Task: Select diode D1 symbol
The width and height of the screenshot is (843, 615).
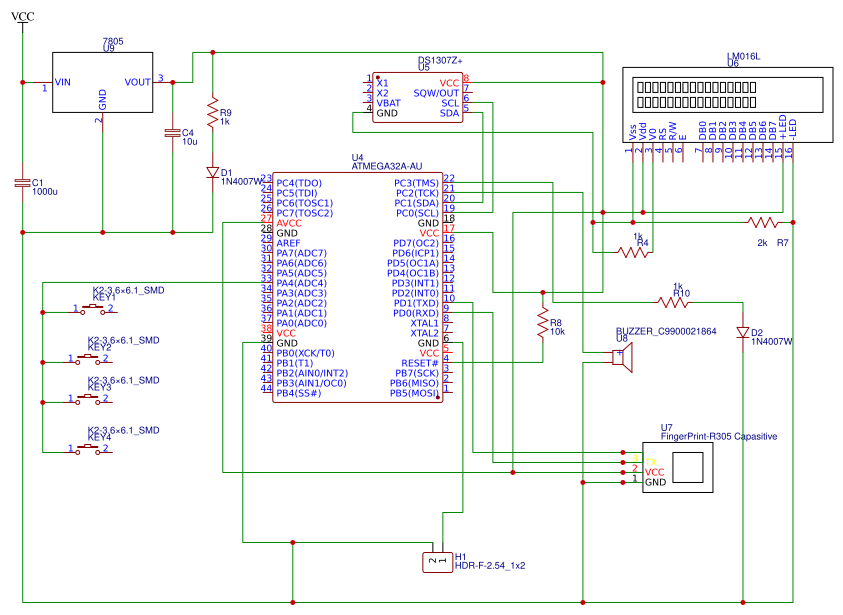Action: click(213, 173)
